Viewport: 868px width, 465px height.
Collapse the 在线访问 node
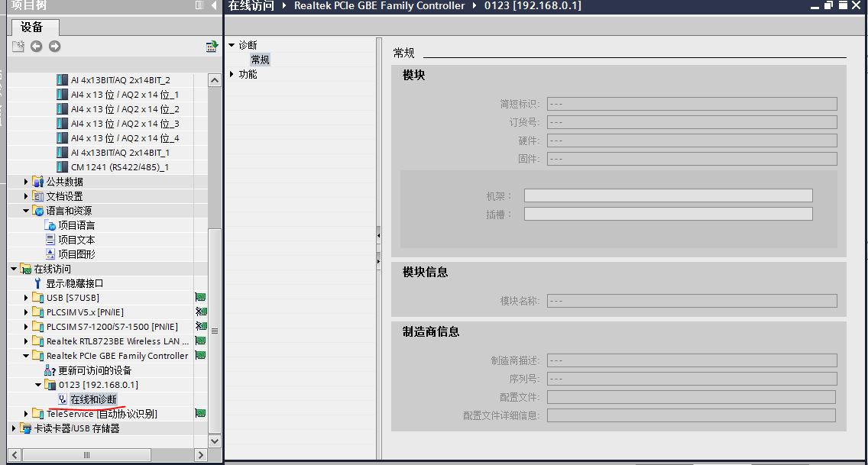[x=14, y=269]
